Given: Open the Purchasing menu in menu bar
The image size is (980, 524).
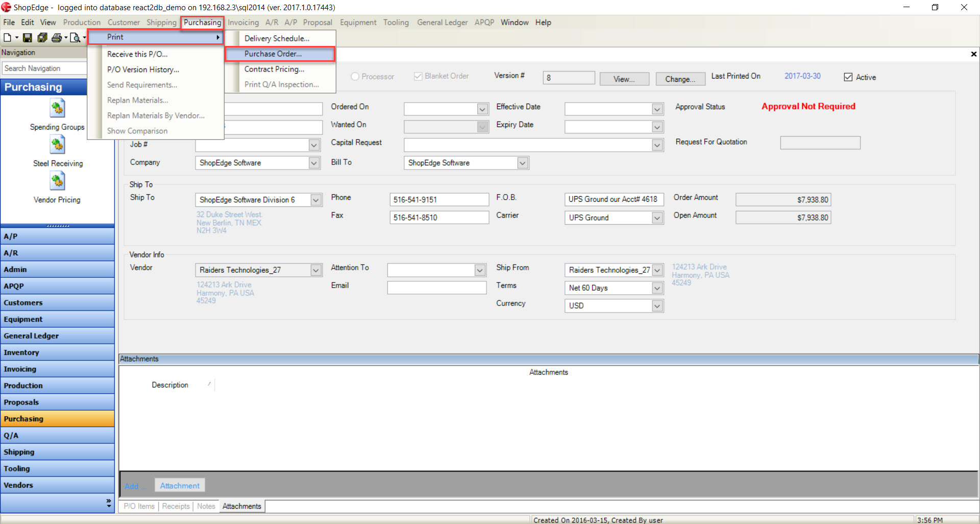Looking at the screenshot, I should [x=202, y=22].
